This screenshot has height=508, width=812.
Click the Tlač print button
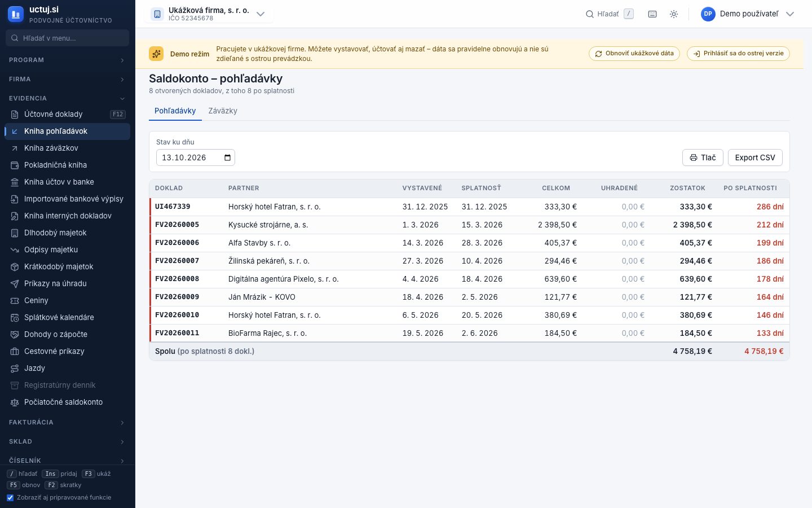pos(703,157)
